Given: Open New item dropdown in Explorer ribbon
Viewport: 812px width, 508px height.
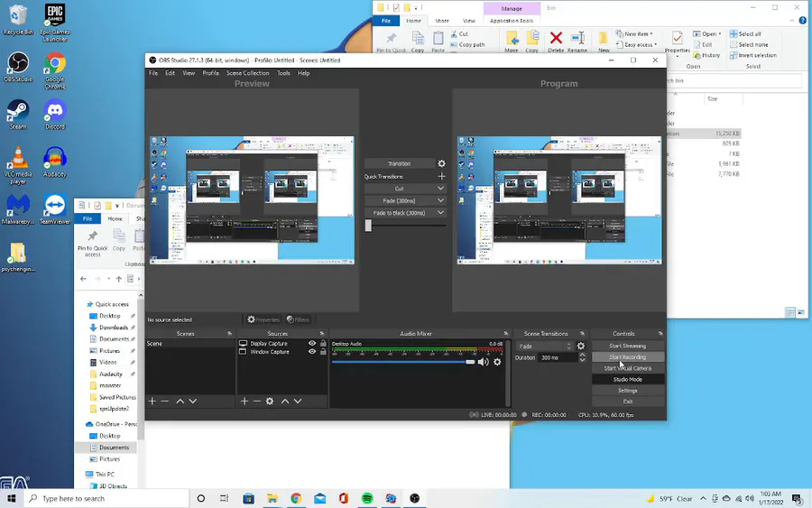Looking at the screenshot, I should point(634,33).
